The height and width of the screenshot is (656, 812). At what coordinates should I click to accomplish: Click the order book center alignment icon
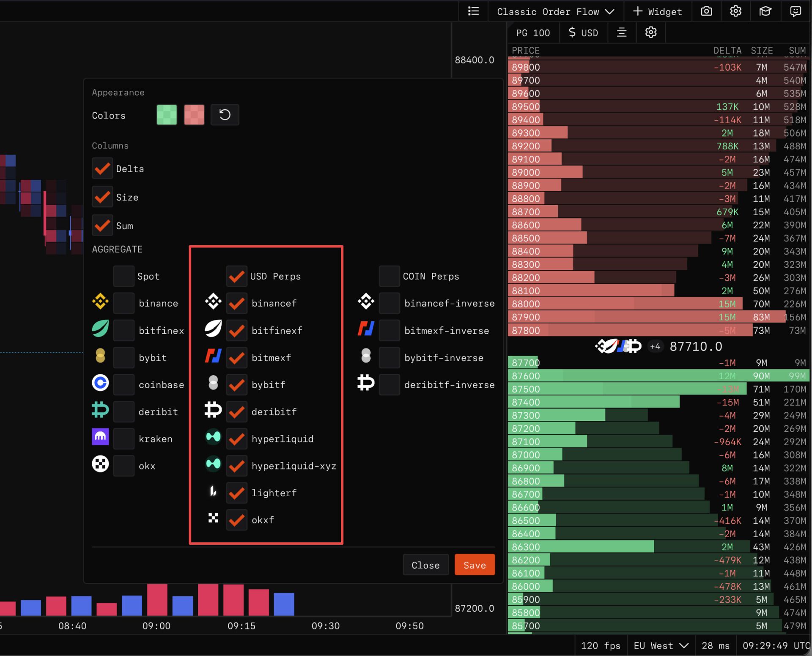621,33
